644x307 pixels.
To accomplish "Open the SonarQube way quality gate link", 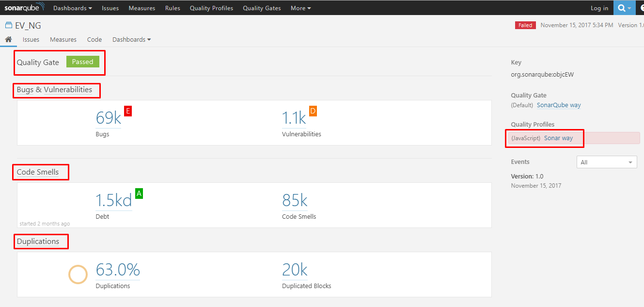I will coord(559,105).
